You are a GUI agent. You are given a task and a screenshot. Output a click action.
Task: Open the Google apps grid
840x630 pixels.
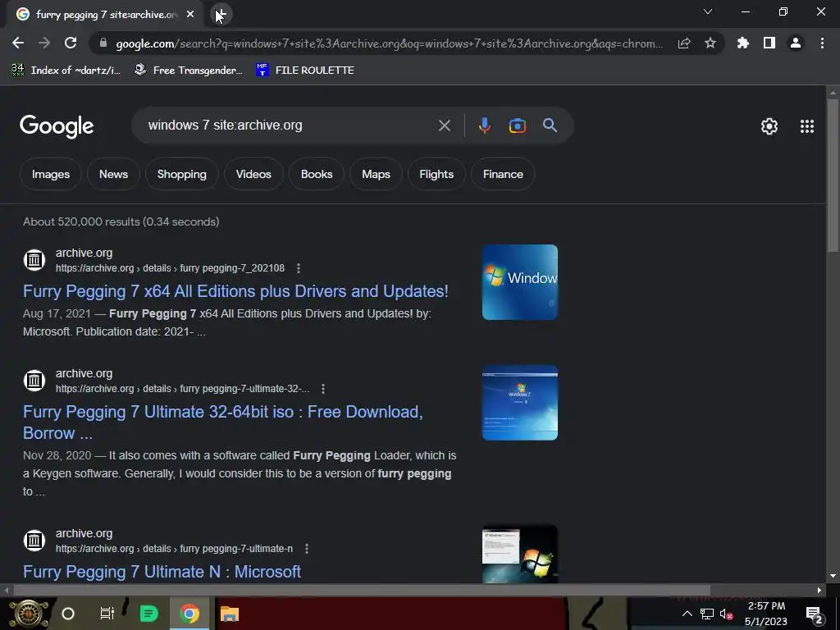[807, 126]
